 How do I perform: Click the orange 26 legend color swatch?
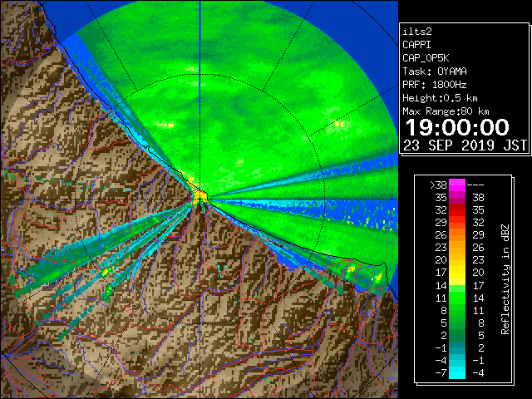(x=457, y=234)
